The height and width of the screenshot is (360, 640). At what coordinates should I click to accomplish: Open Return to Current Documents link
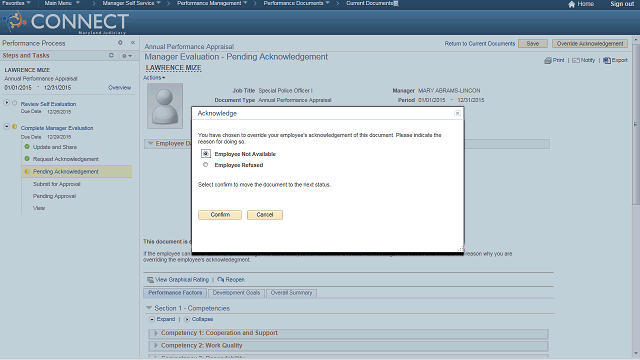(x=480, y=44)
